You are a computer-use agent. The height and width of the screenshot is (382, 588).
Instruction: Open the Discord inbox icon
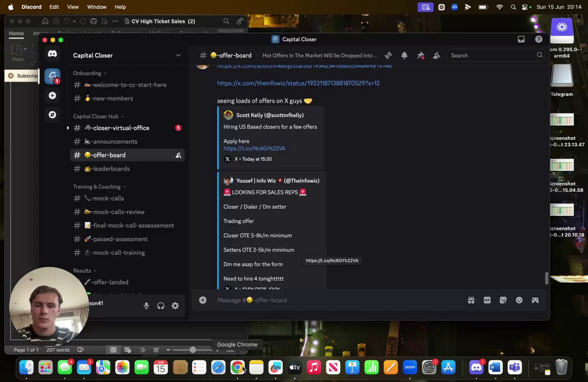521,39
